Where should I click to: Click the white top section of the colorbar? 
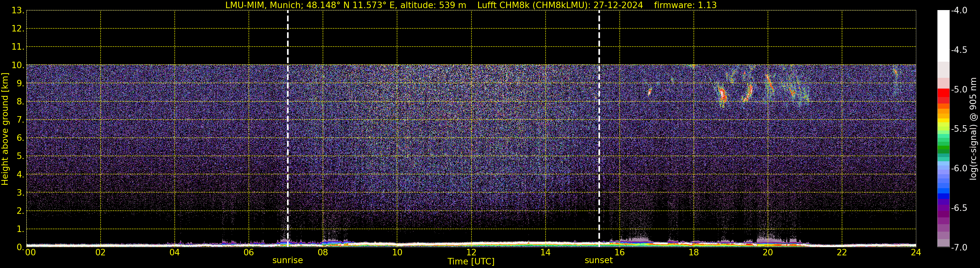(x=943, y=36)
